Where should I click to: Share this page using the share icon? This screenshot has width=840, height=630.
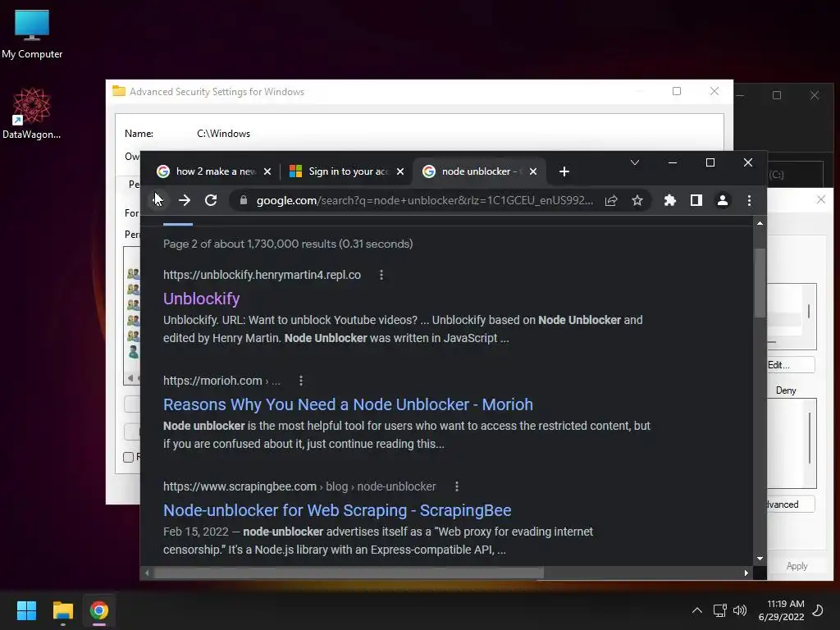611,200
